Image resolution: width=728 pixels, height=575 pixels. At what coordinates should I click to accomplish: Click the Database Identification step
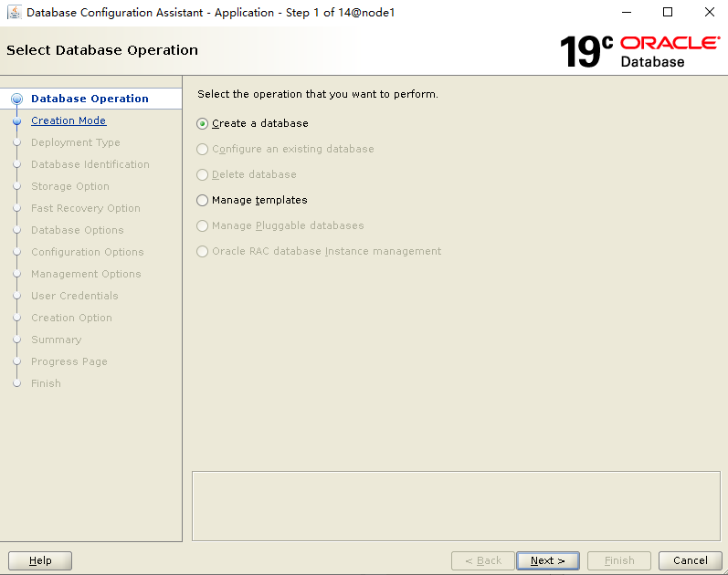coord(90,164)
